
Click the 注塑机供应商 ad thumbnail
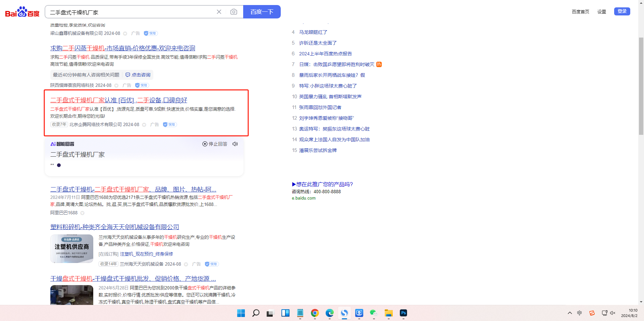click(x=72, y=249)
